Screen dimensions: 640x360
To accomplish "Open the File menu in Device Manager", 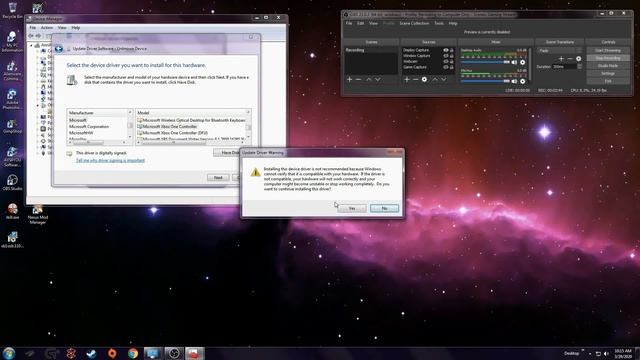I will coord(33,28).
